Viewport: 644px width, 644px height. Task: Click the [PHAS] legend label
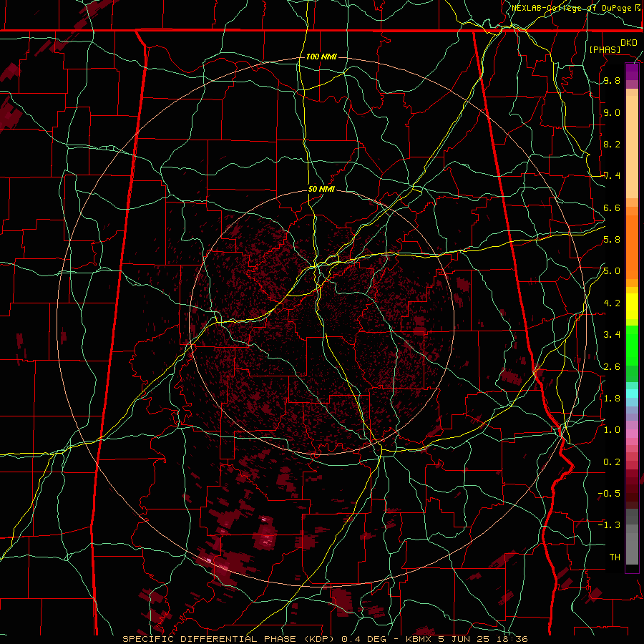[x=605, y=49]
